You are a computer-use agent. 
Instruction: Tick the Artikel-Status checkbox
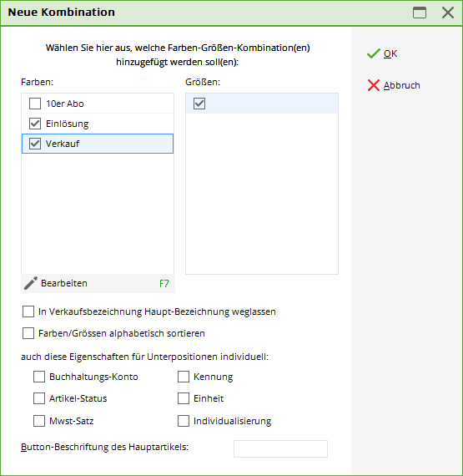(x=39, y=398)
